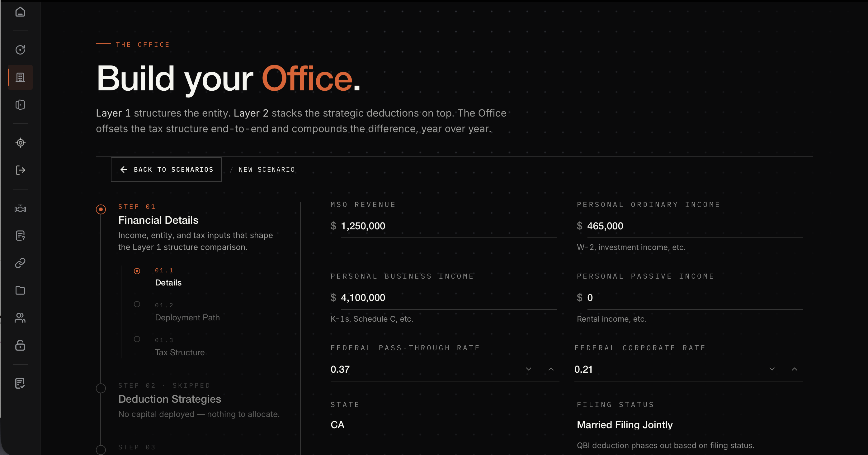The width and height of the screenshot is (868, 455).
Task: Open the Deduction Strategies step title
Action: [x=169, y=399]
